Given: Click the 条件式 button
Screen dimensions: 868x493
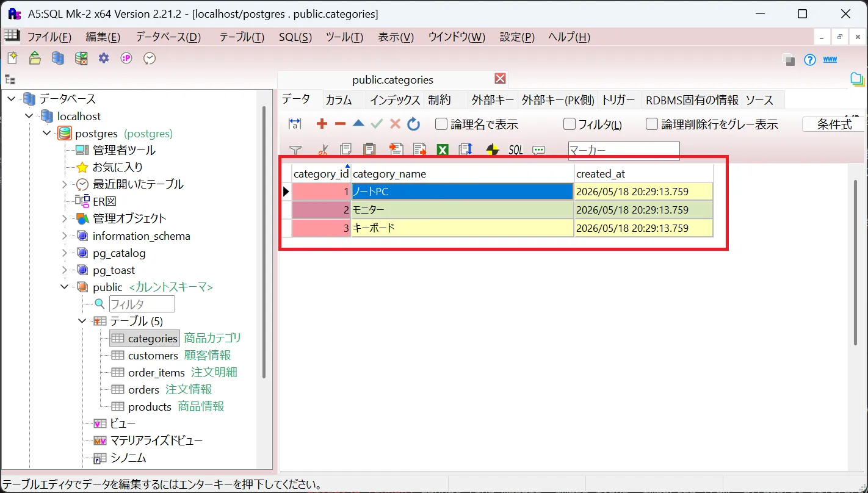Looking at the screenshot, I should (x=834, y=124).
